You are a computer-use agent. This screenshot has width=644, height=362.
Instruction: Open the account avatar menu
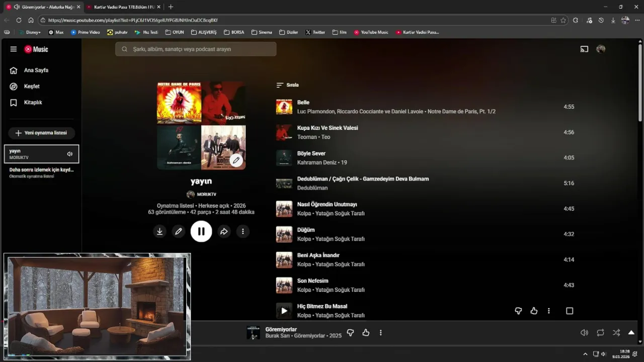pyautogui.click(x=601, y=49)
